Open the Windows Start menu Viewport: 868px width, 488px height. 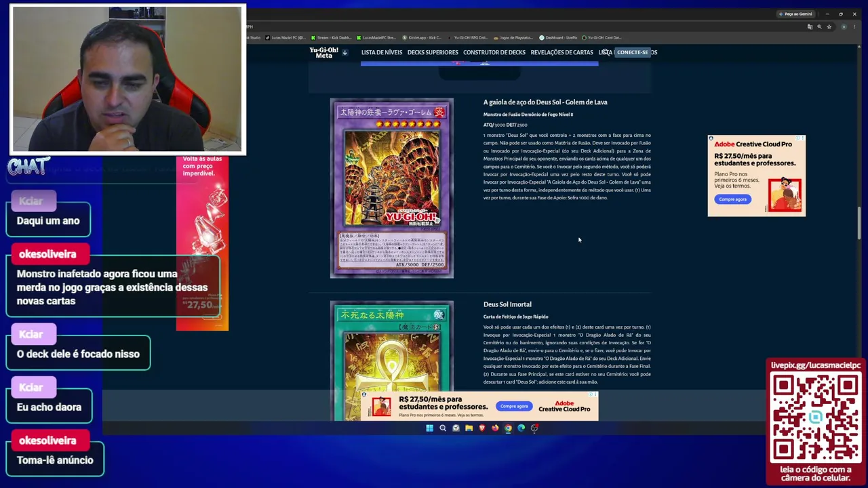point(429,428)
